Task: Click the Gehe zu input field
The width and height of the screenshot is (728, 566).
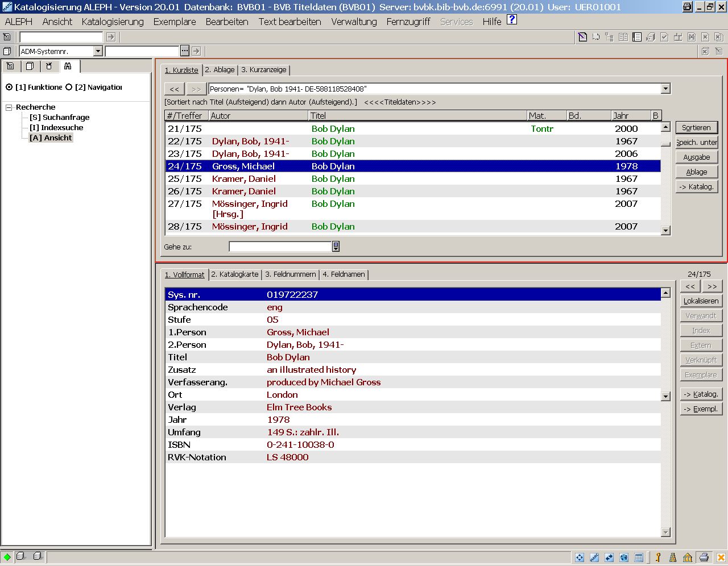Action: pyautogui.click(x=280, y=247)
